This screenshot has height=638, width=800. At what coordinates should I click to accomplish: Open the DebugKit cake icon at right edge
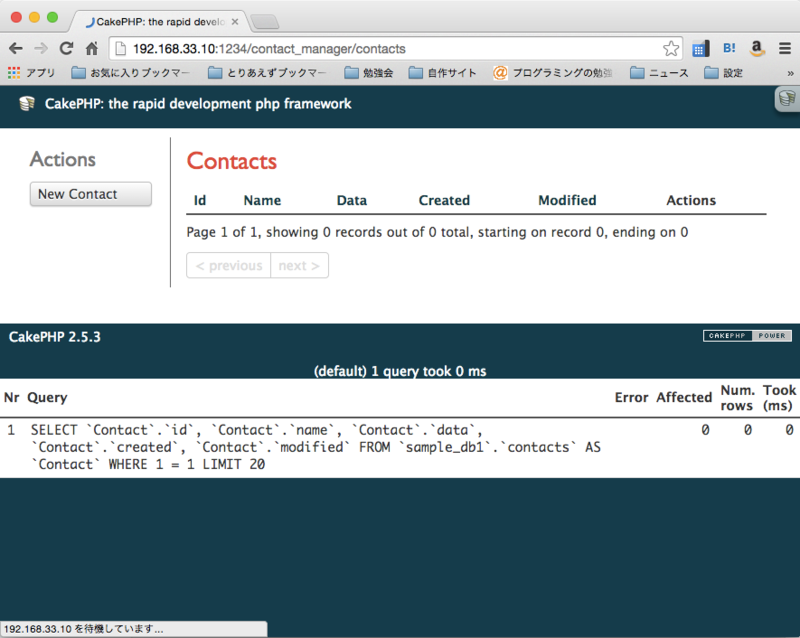click(x=787, y=99)
